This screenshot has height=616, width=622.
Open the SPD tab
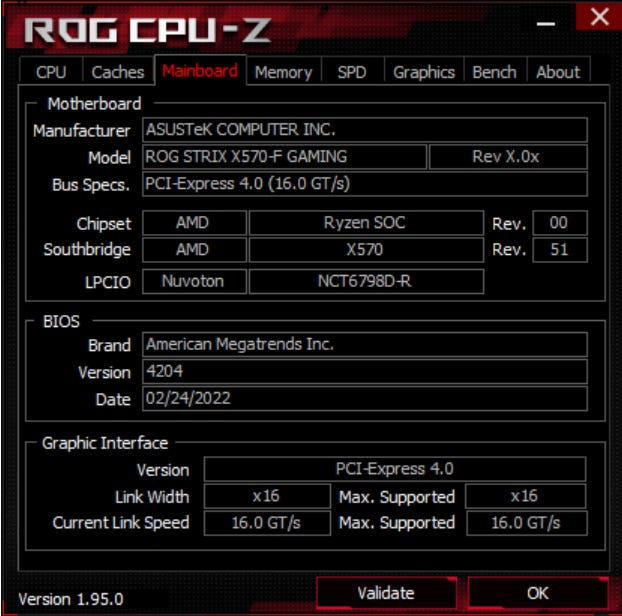coord(352,72)
